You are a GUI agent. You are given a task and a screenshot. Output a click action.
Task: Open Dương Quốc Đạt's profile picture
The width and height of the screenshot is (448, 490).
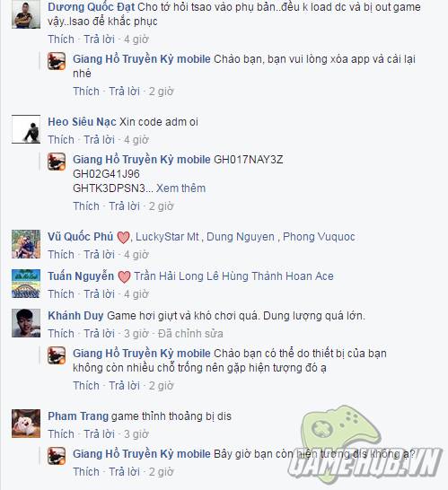(26, 14)
